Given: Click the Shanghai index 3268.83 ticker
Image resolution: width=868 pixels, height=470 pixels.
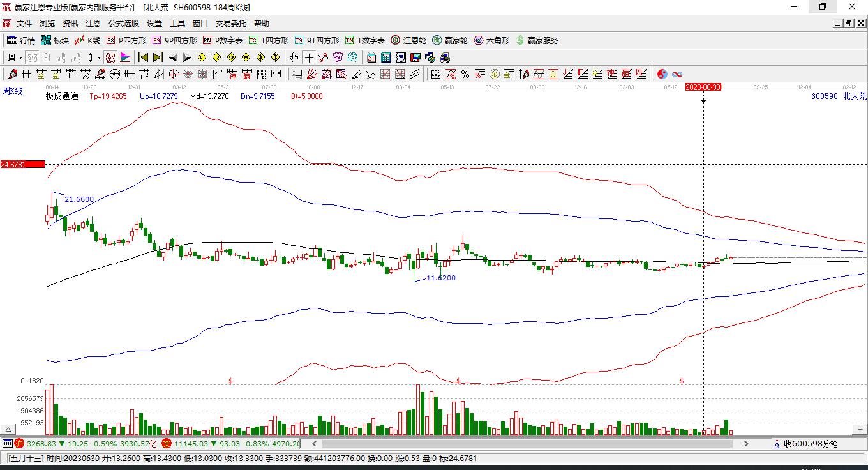Looking at the screenshot, I should [x=42, y=443].
